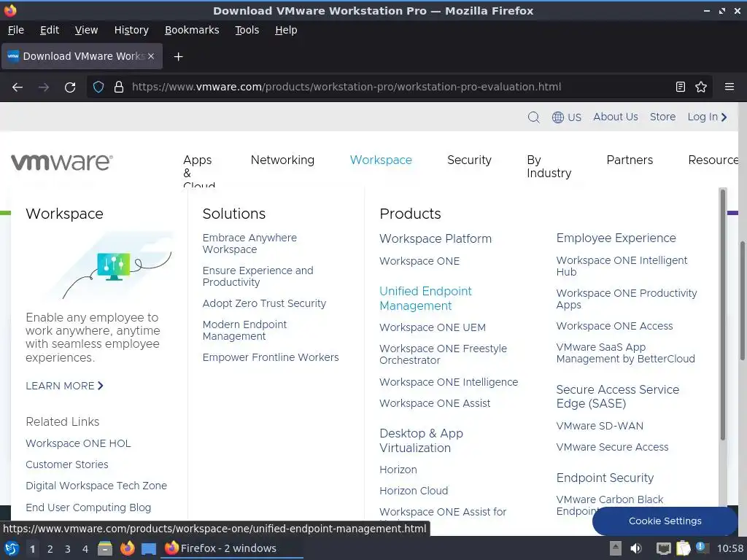Open the tracking protection shield icon
Viewport: 747px width, 560px height.
(98, 87)
